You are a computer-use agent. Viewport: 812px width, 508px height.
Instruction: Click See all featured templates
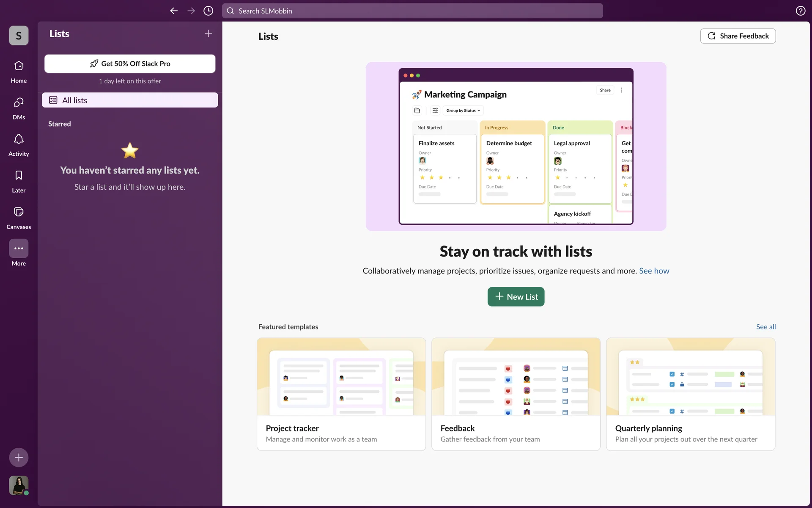click(765, 327)
